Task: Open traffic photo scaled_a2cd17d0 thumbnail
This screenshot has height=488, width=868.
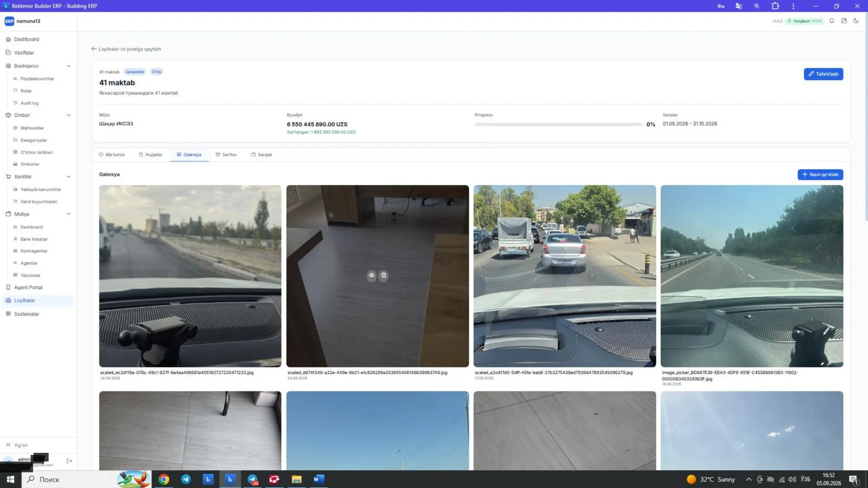Action: tap(565, 276)
